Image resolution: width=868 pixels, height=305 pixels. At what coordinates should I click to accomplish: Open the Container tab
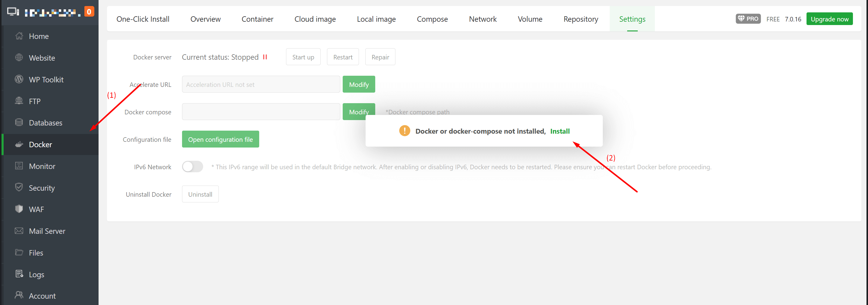257,19
